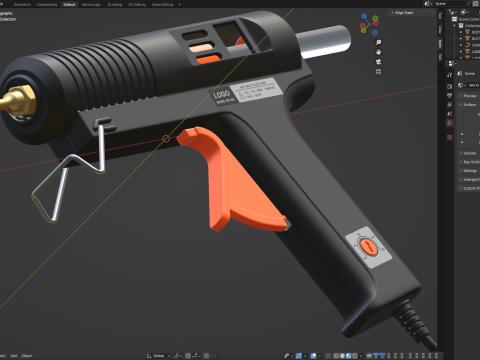
Task: Add a new workspace with plus icon
Action: (x=179, y=4)
